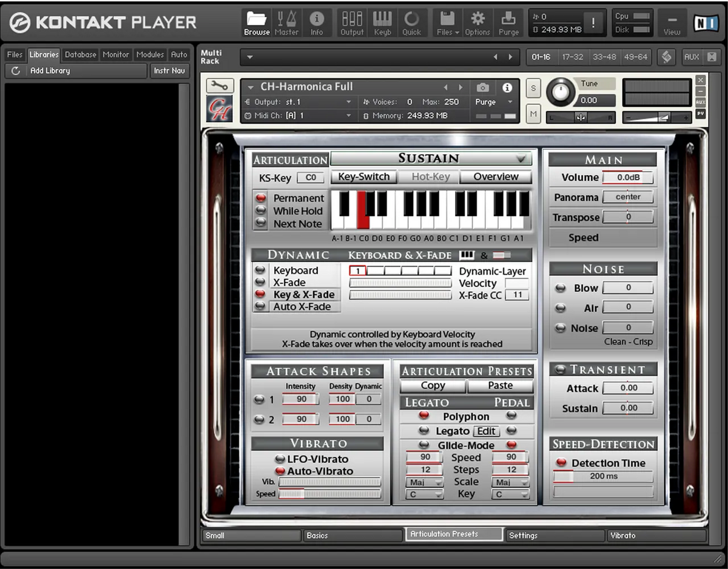
Task: Click the Detection Time slider
Action: (603, 476)
